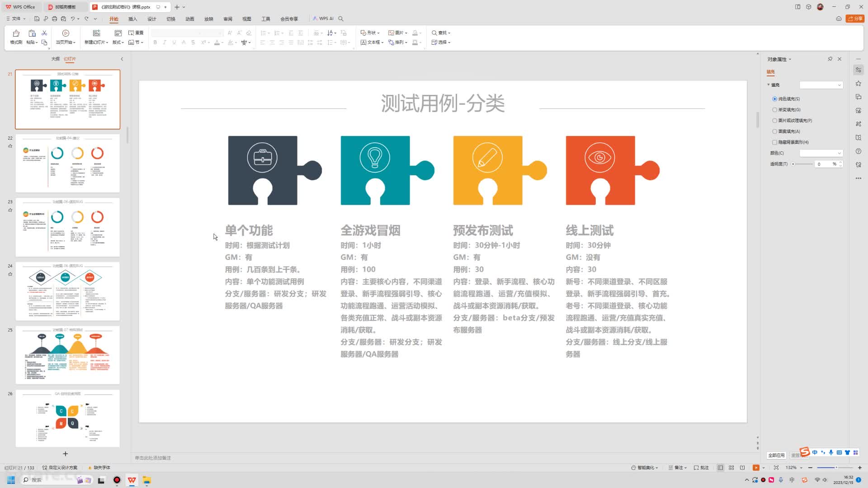Close the Object Properties (对象属性) panel
Image resolution: width=868 pixels, height=488 pixels.
coord(840,59)
